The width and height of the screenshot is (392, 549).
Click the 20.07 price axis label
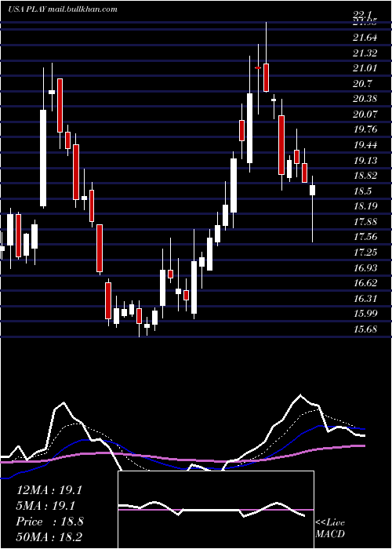coord(365,114)
